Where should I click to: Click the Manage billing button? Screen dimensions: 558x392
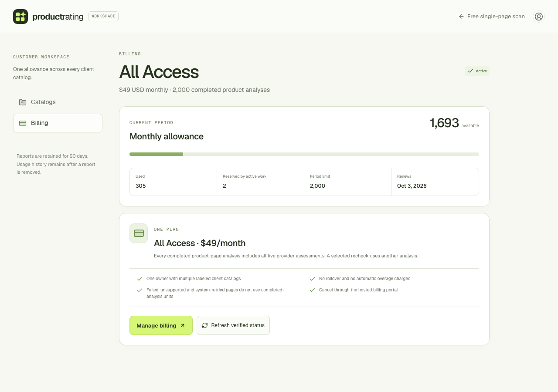click(x=161, y=325)
